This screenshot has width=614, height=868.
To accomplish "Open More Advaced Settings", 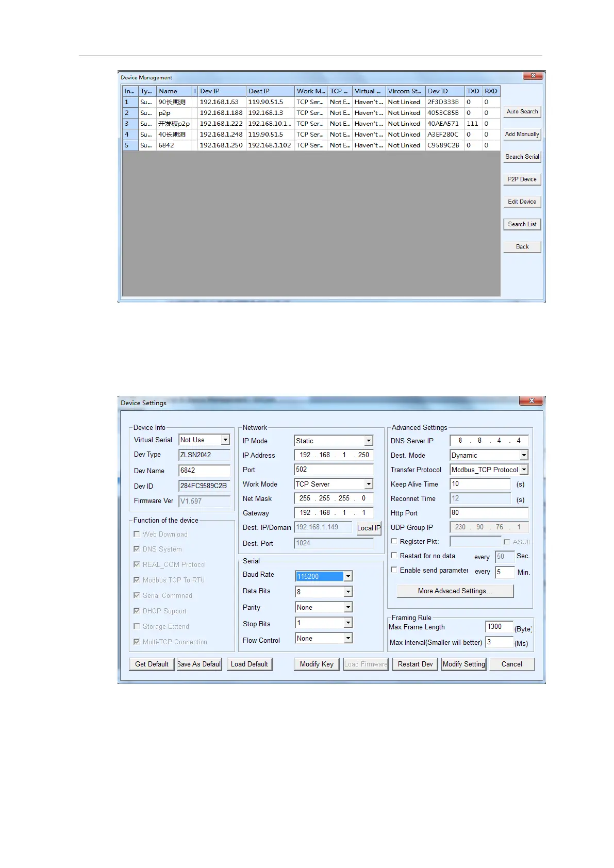I will [455, 591].
